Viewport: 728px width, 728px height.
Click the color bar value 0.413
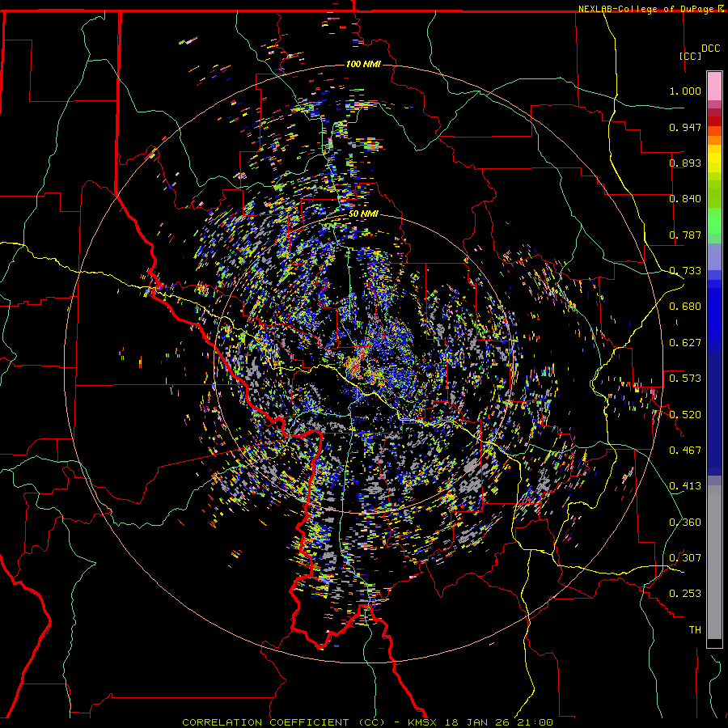[685, 486]
